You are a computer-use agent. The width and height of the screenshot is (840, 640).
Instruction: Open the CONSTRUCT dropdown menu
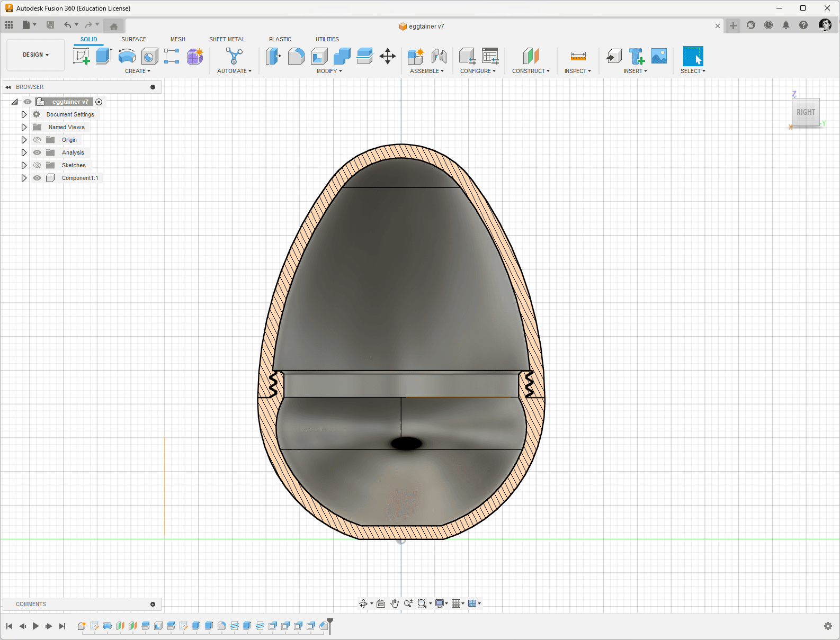pos(531,71)
